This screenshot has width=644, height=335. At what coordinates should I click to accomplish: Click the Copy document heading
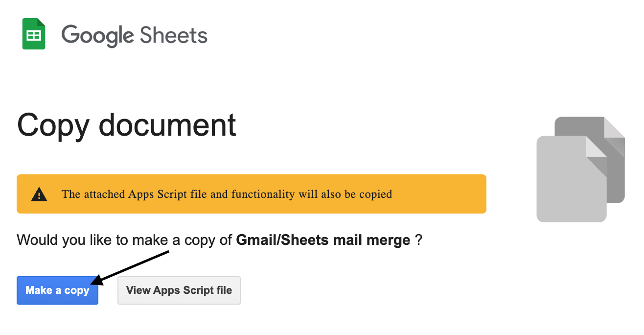pyautogui.click(x=127, y=125)
